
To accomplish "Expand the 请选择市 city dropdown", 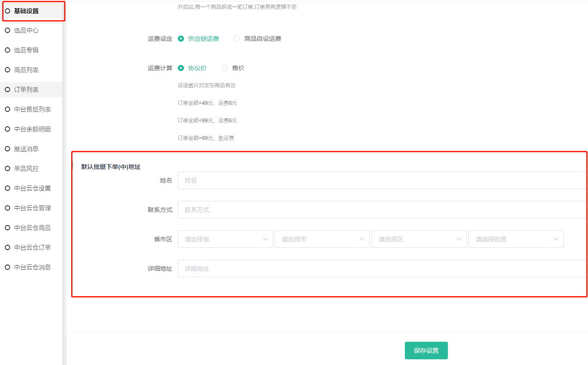I will (x=322, y=239).
